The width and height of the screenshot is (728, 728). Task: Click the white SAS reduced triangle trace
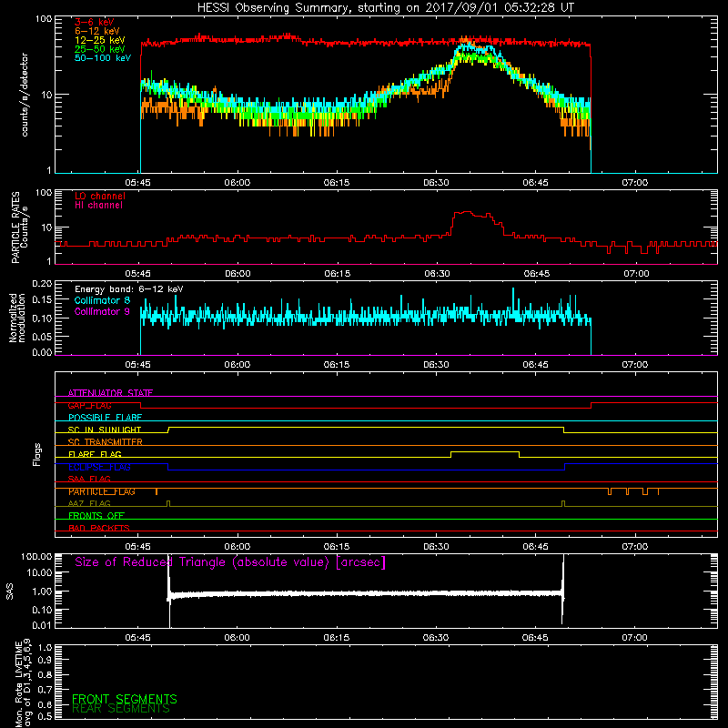coord(366,594)
